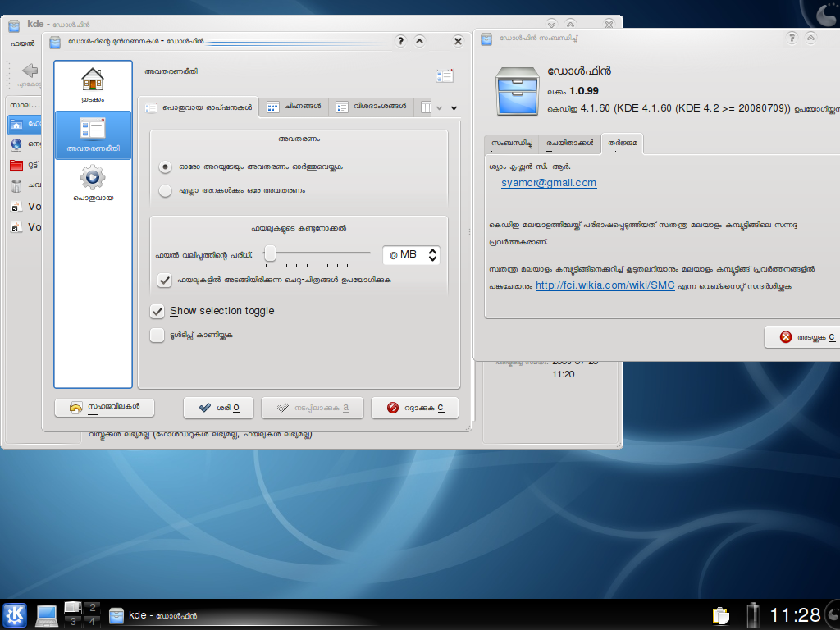Switch to the Icons tab in settings
Screen dimensions: 840x630
click(294, 107)
